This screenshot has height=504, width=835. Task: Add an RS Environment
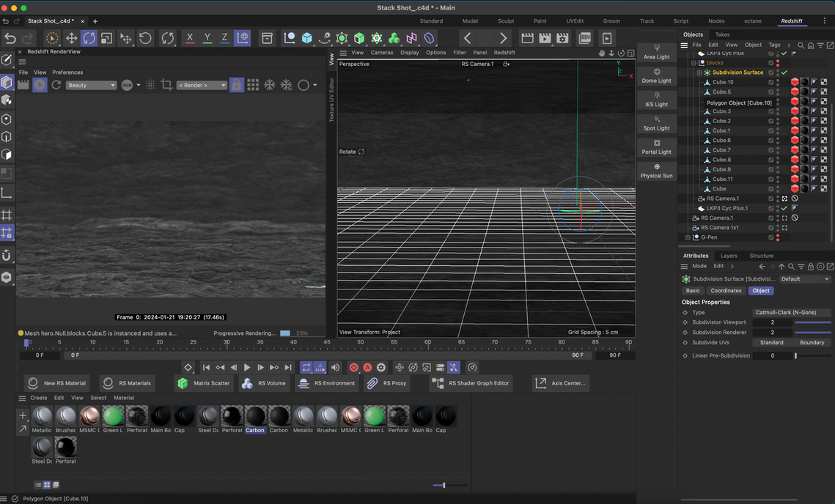pos(327,383)
